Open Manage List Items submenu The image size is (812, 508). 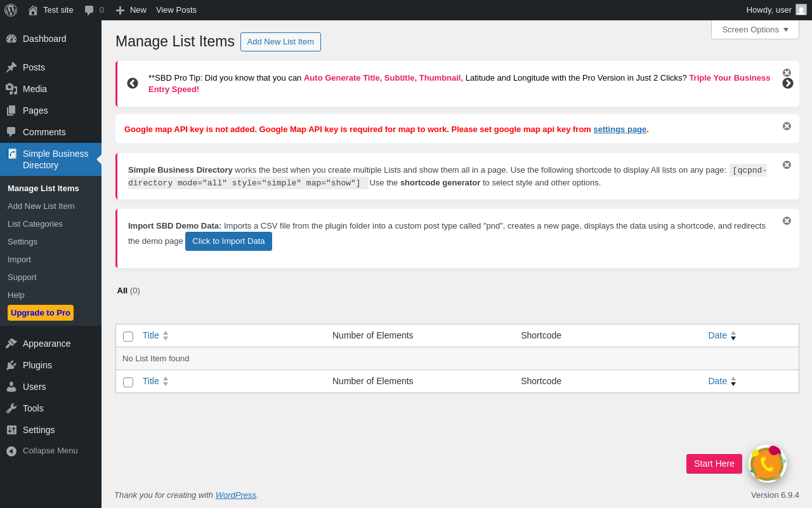point(43,189)
